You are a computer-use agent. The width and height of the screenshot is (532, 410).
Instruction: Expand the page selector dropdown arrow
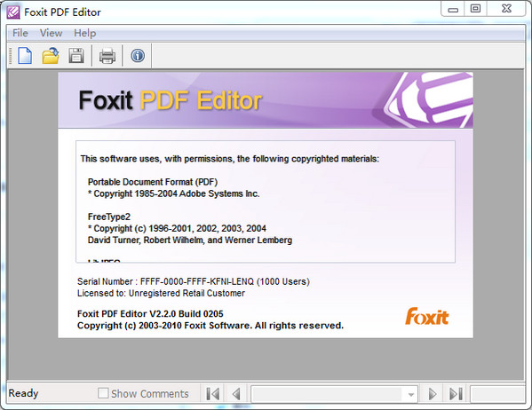coord(411,394)
